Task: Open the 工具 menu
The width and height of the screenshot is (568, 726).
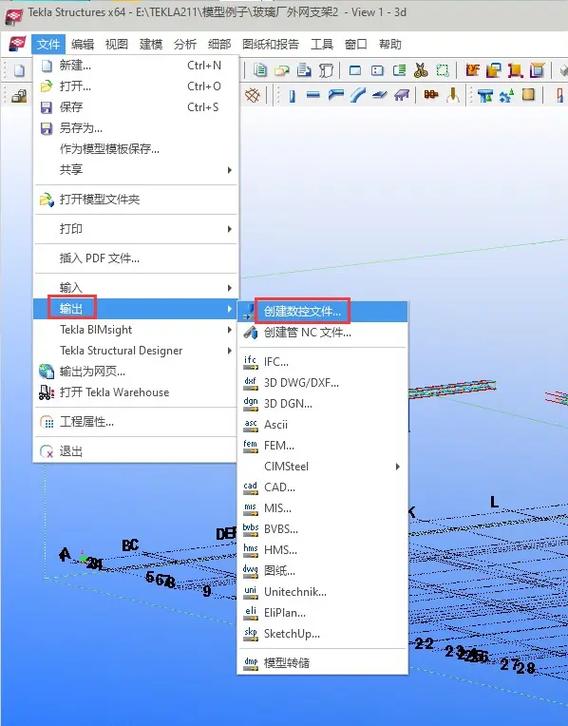Action: 322,44
